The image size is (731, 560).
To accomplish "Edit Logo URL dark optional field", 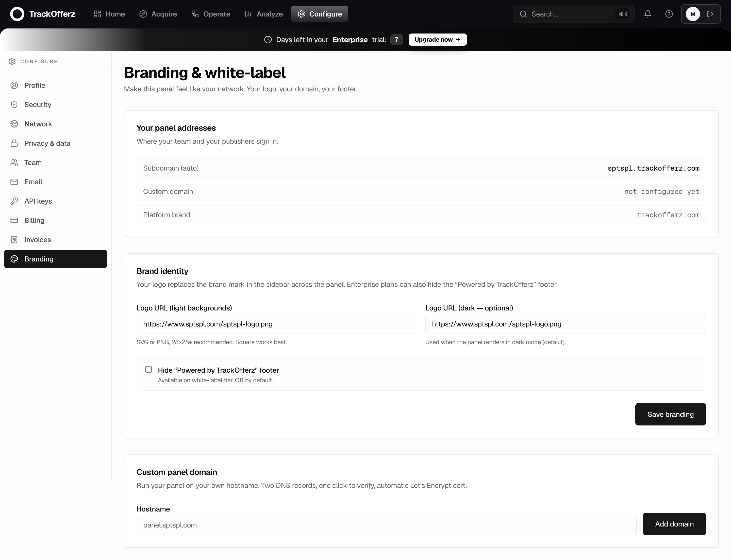I will 565,324.
